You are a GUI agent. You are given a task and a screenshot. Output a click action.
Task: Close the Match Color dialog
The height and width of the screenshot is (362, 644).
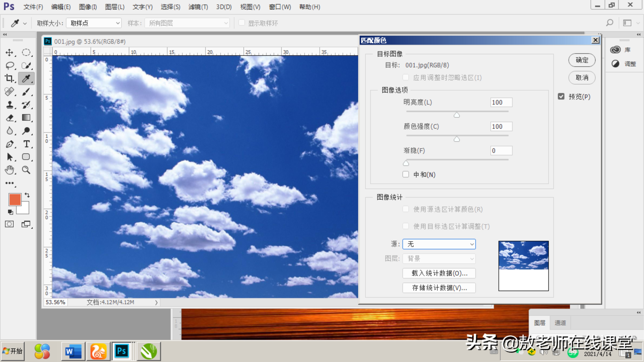click(x=595, y=40)
